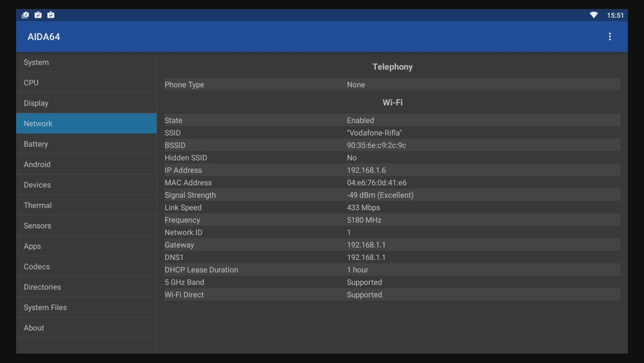This screenshot has width=644, height=363.
Task: Tap the third notification icon in status bar
Action: coord(51,15)
